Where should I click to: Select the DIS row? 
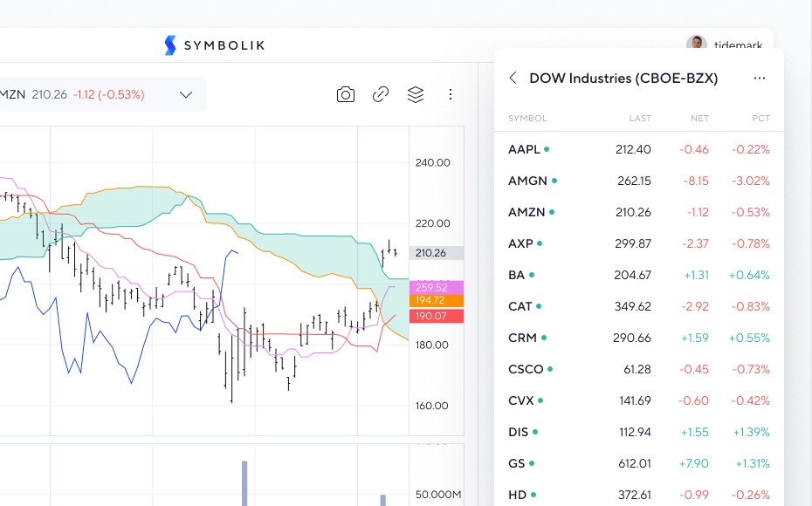click(639, 432)
